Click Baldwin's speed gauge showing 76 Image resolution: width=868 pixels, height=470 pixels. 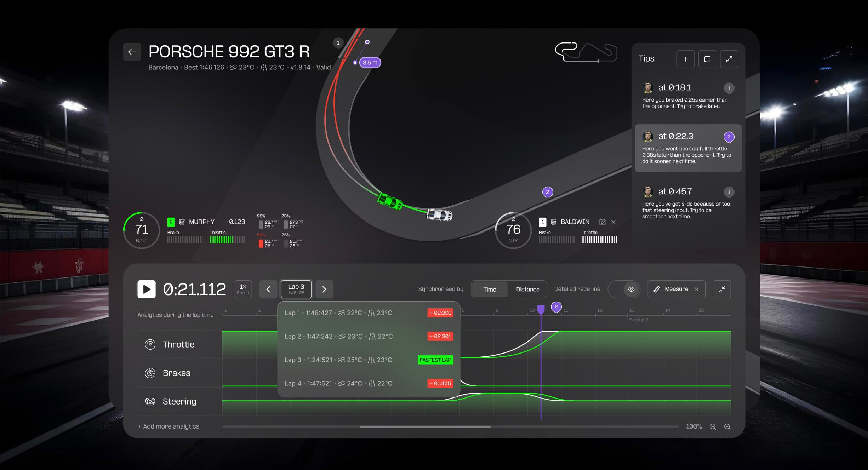coord(513,230)
